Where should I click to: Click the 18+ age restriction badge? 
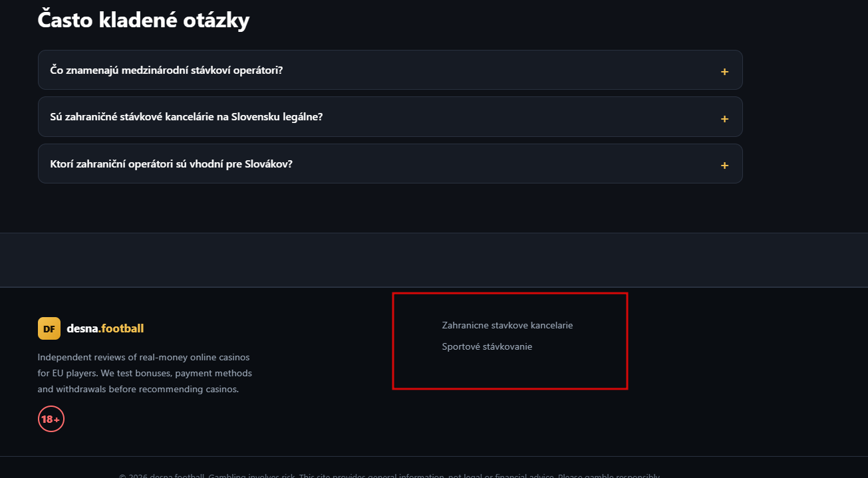51,419
